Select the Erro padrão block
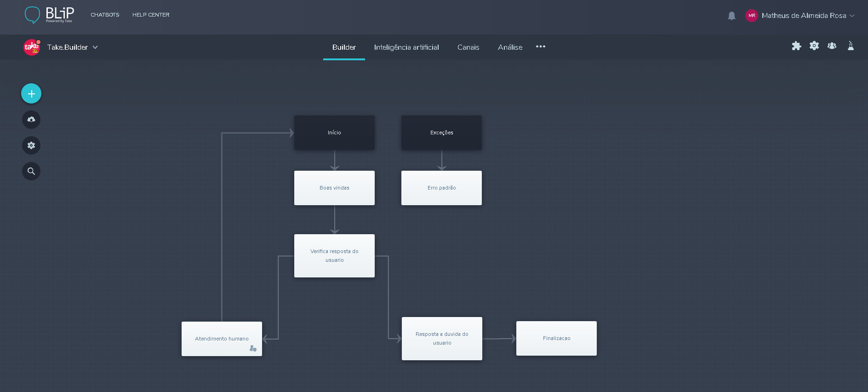This screenshot has height=392, width=868. pyautogui.click(x=441, y=188)
